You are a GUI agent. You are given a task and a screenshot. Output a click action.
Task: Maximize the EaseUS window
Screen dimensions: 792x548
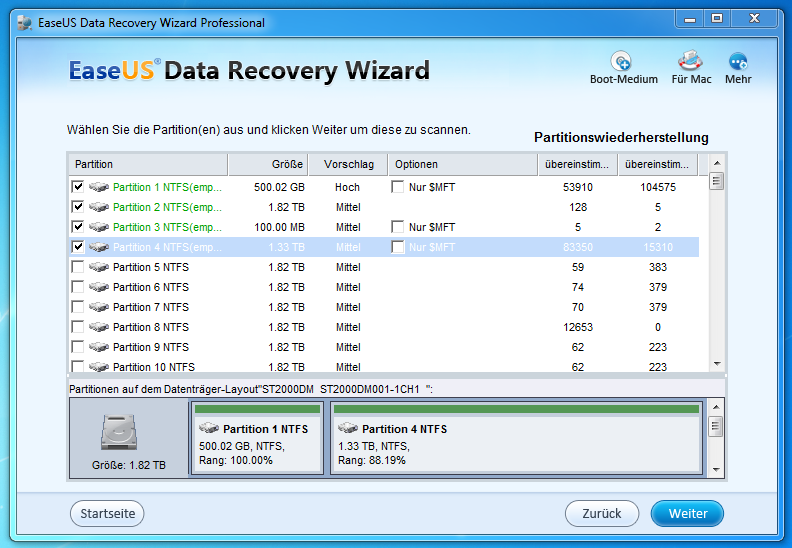point(717,19)
